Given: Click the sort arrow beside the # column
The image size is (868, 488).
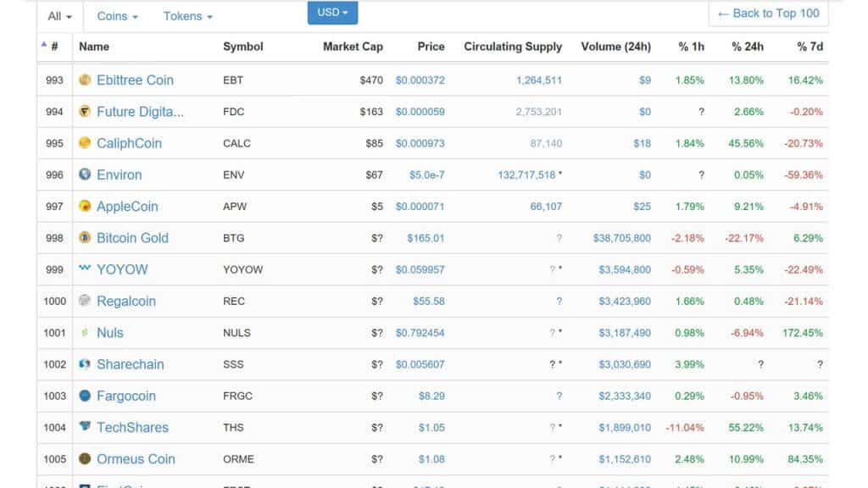Looking at the screenshot, I should (x=44, y=44).
